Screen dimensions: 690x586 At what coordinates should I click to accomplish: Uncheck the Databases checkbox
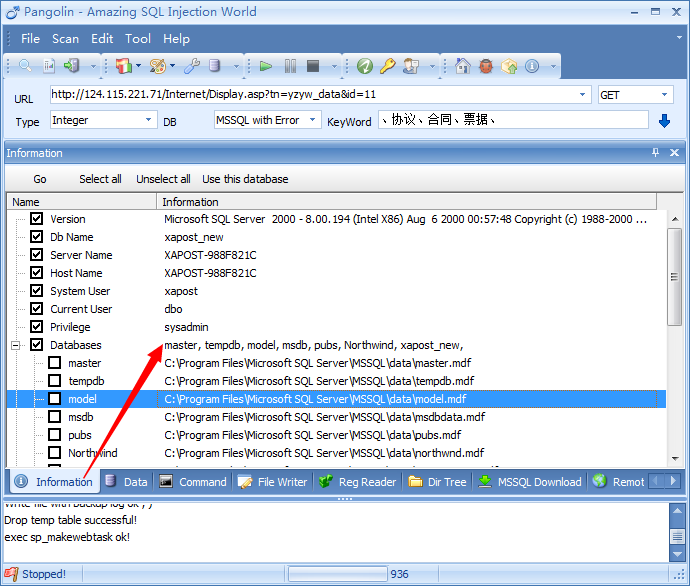click(x=37, y=345)
